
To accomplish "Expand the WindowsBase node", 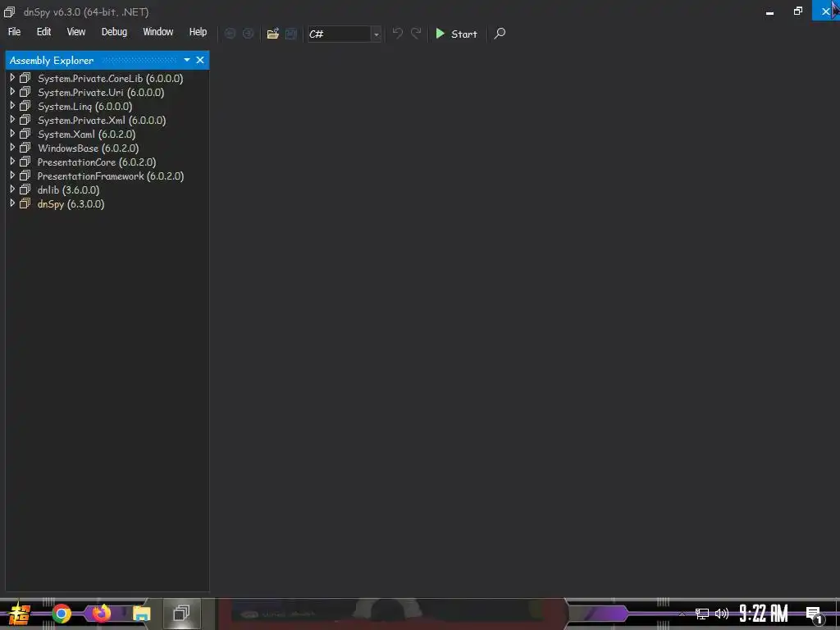I will (12, 148).
